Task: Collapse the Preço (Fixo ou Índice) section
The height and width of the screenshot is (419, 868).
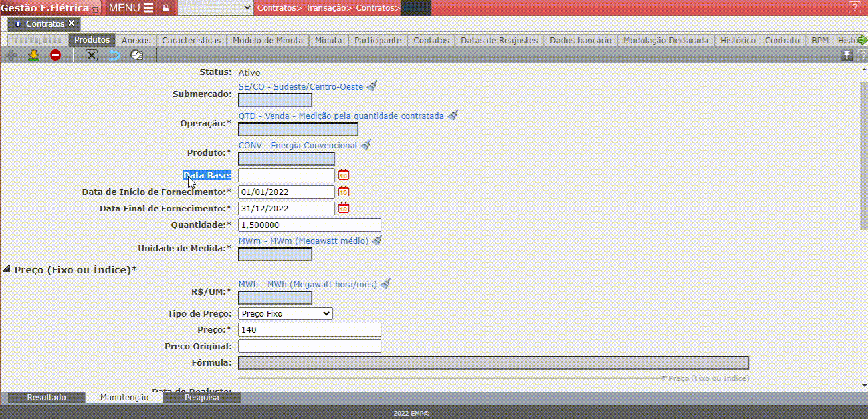Action: click(x=7, y=269)
